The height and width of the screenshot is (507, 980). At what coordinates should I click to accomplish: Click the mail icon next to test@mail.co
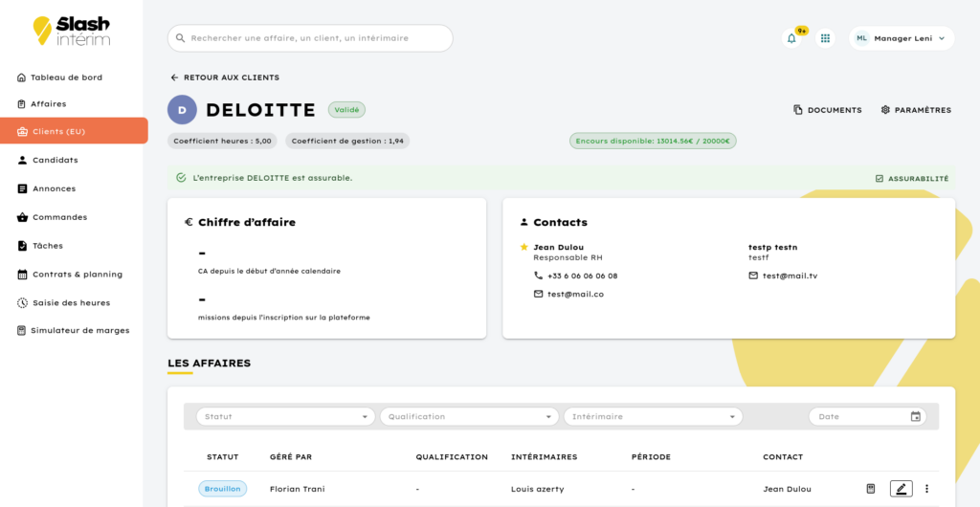click(538, 294)
